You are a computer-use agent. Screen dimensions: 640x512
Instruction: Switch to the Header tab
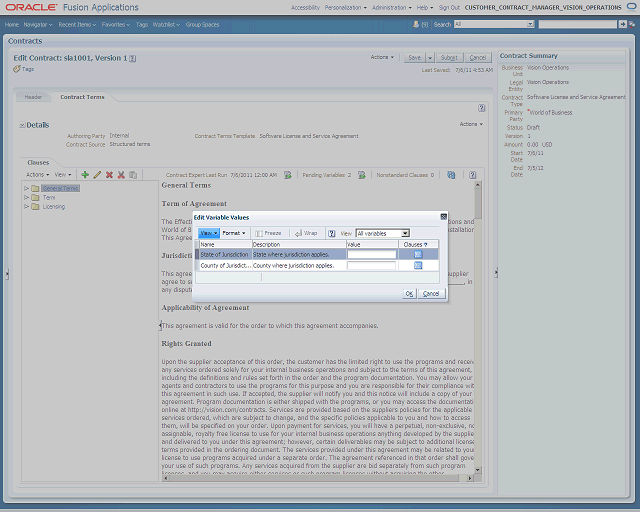point(33,97)
